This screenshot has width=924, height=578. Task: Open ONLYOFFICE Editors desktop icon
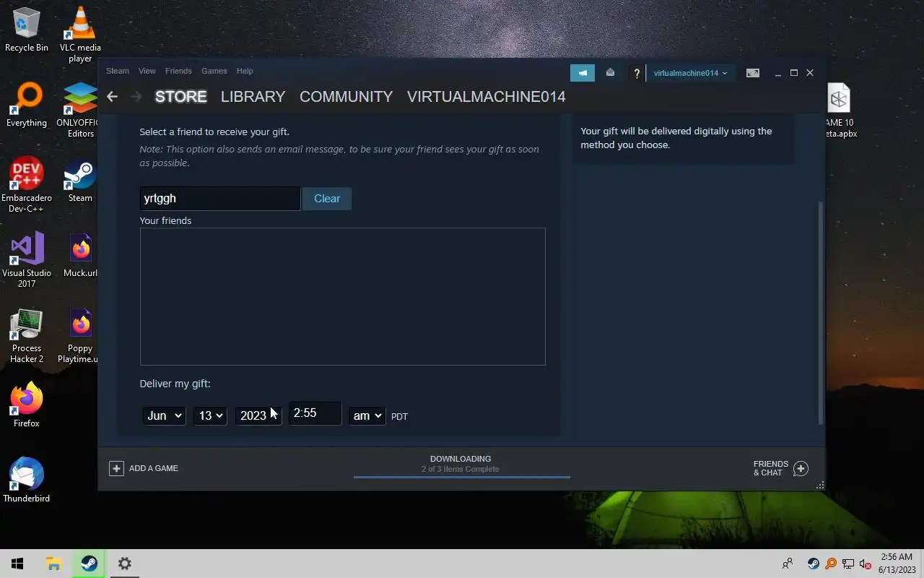click(x=80, y=110)
